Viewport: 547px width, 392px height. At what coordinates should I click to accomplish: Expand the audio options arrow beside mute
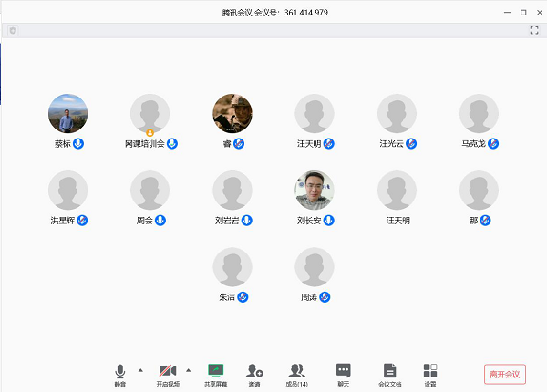139,369
